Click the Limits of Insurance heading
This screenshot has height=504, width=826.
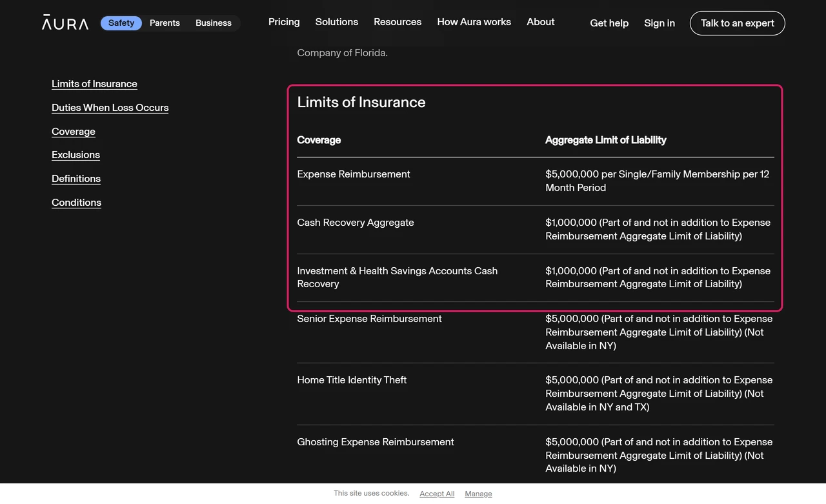click(361, 102)
